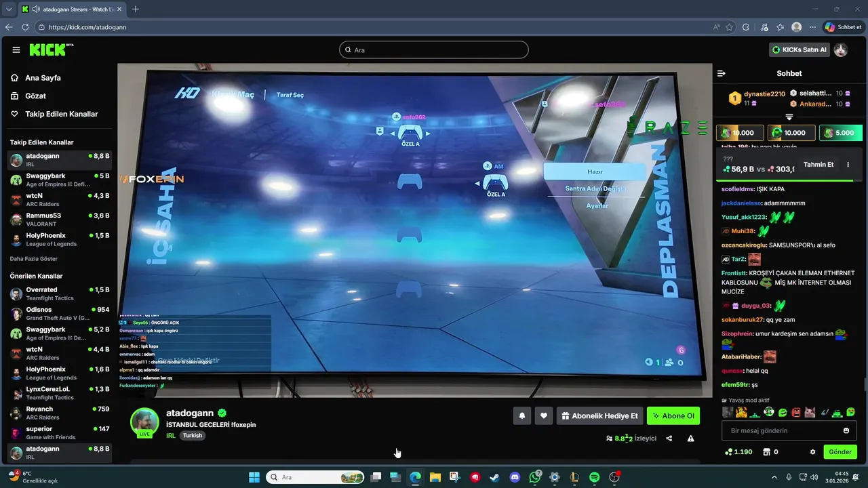The width and height of the screenshot is (868, 488).
Task: Open a new browser tab
Action: tap(136, 9)
